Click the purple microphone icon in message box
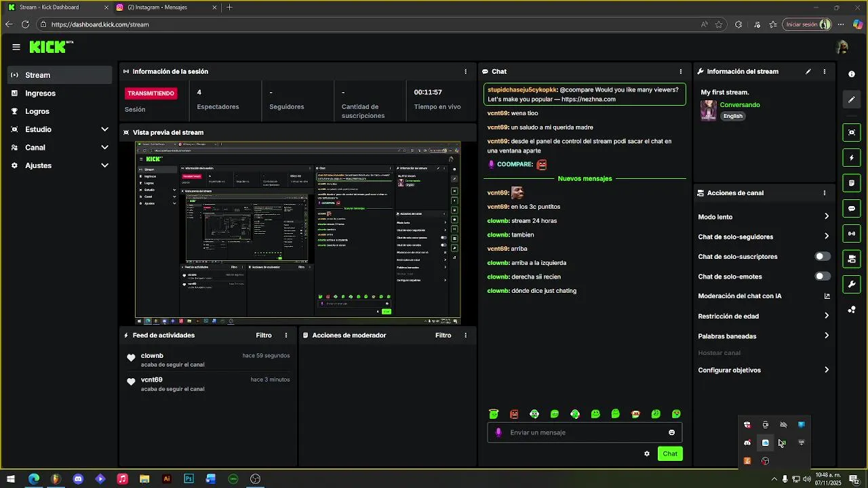The width and height of the screenshot is (868, 488). click(x=498, y=432)
